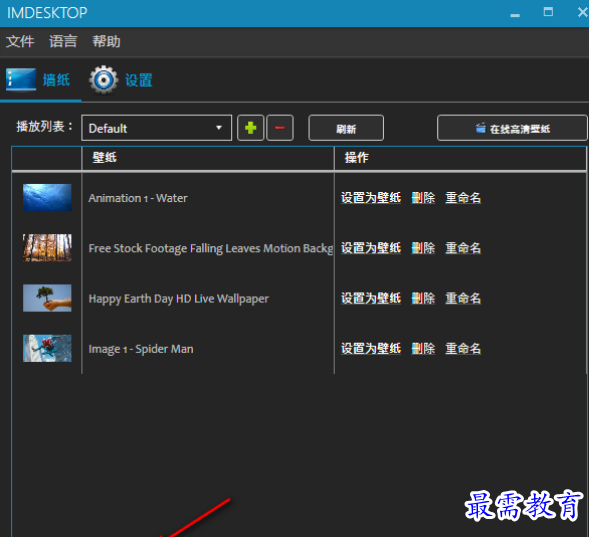This screenshot has height=537, width=589.
Task: Maximize the IMDESKTOP window
Action: point(548,12)
